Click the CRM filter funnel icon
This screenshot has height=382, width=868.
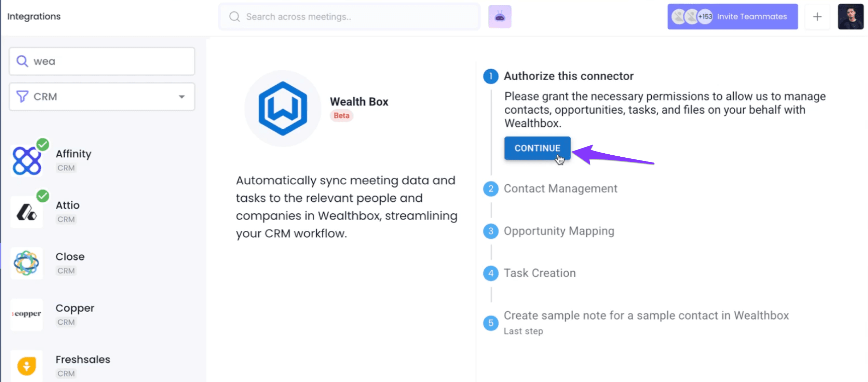tap(22, 97)
